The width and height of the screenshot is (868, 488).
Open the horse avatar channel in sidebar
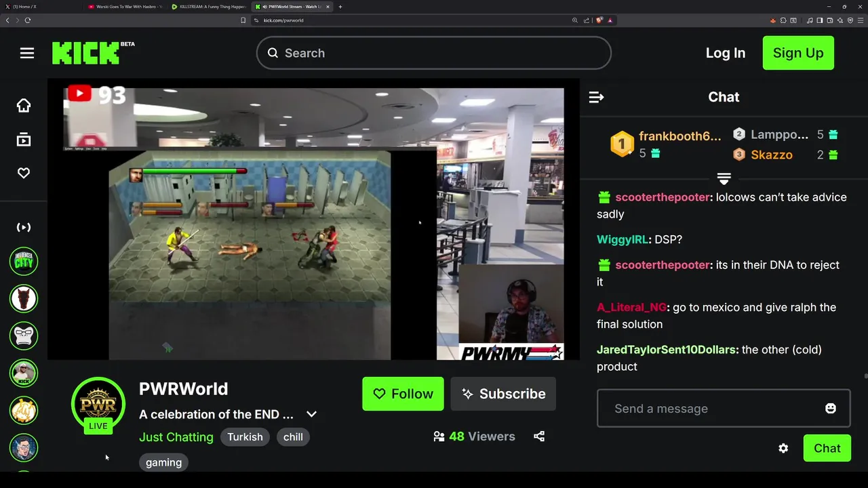pyautogui.click(x=24, y=298)
